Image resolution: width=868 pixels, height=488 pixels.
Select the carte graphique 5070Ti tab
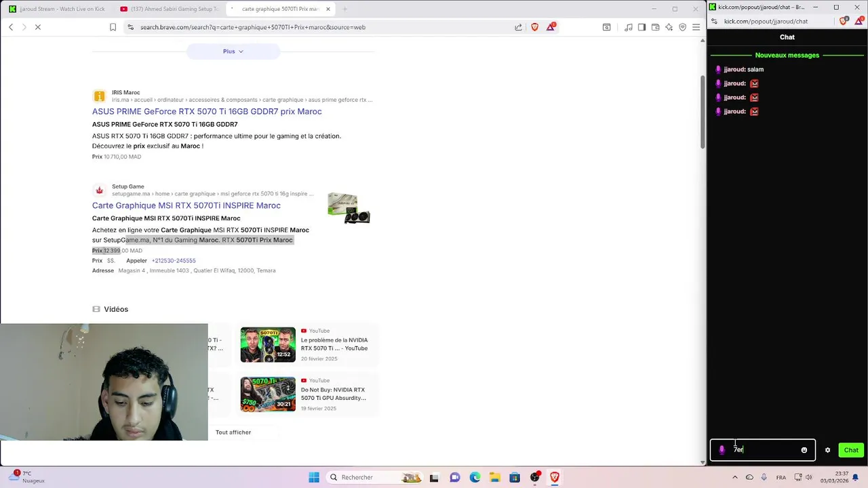[x=280, y=9]
